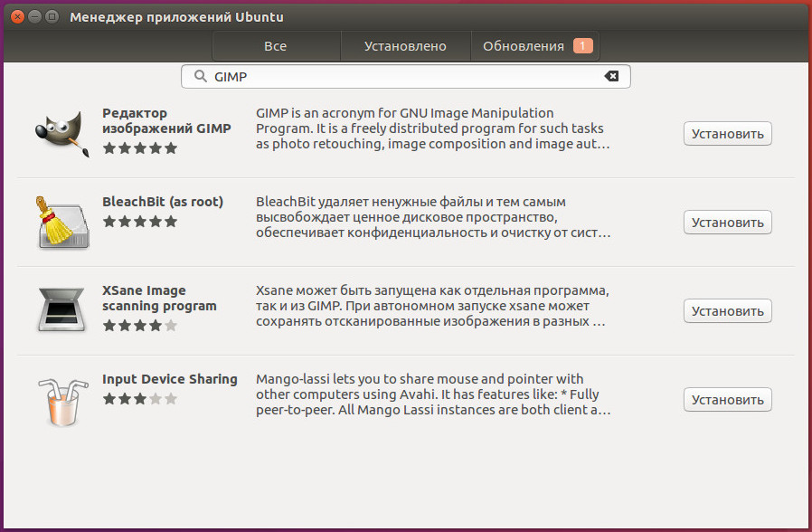Click the updates count badge

[x=582, y=45]
